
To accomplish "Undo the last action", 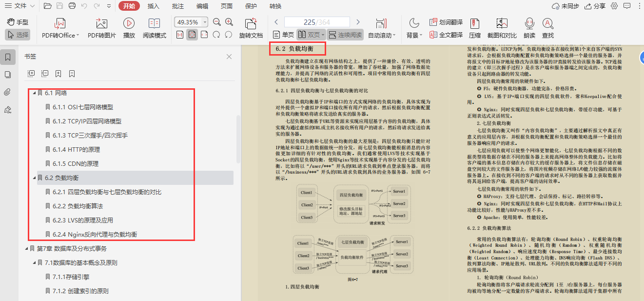I will 84,6.
